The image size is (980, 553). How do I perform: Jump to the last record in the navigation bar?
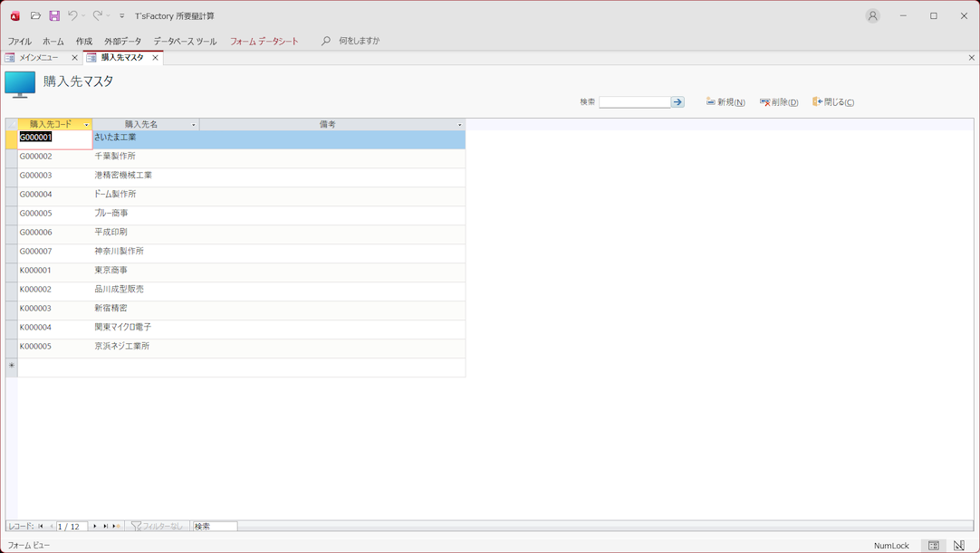point(105,526)
